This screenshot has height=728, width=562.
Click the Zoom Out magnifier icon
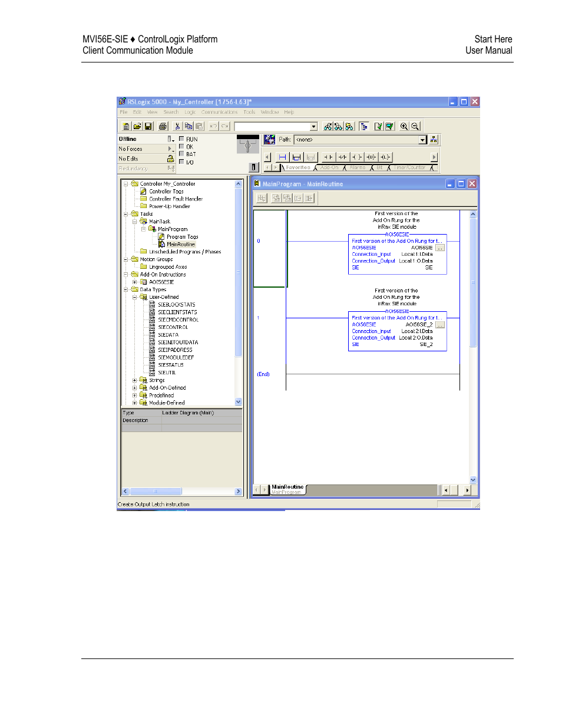click(415, 126)
